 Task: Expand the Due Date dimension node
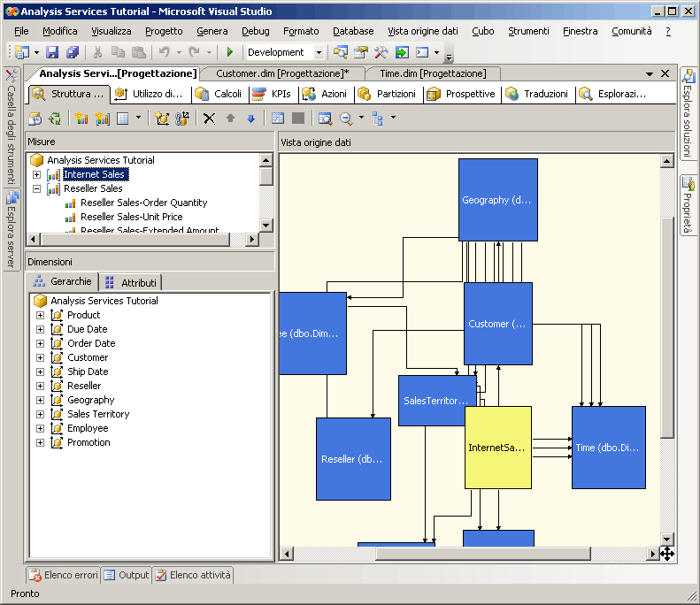coord(40,329)
